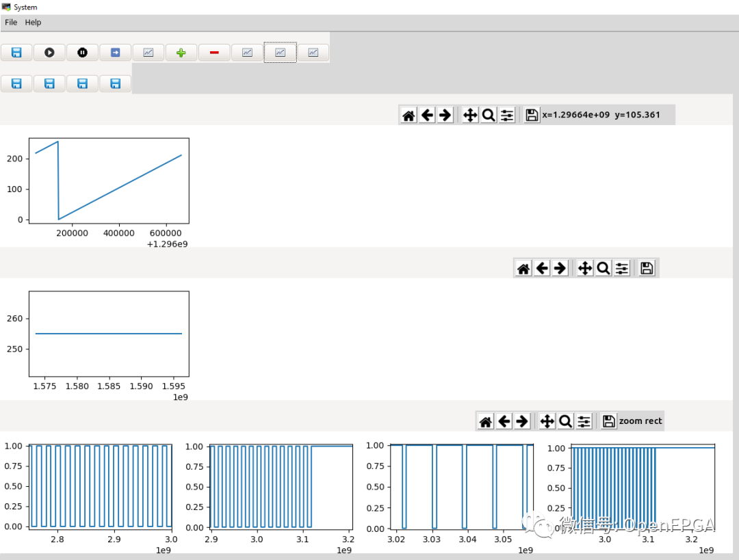Open Configure subplots in the zoom rect toolbar
Viewport: 739px width, 560px height.
(584, 421)
